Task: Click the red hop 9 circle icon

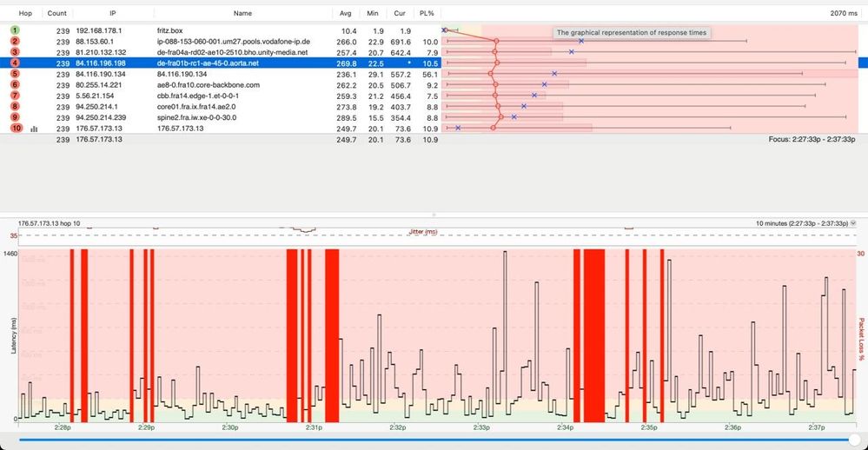Action: pyautogui.click(x=15, y=117)
